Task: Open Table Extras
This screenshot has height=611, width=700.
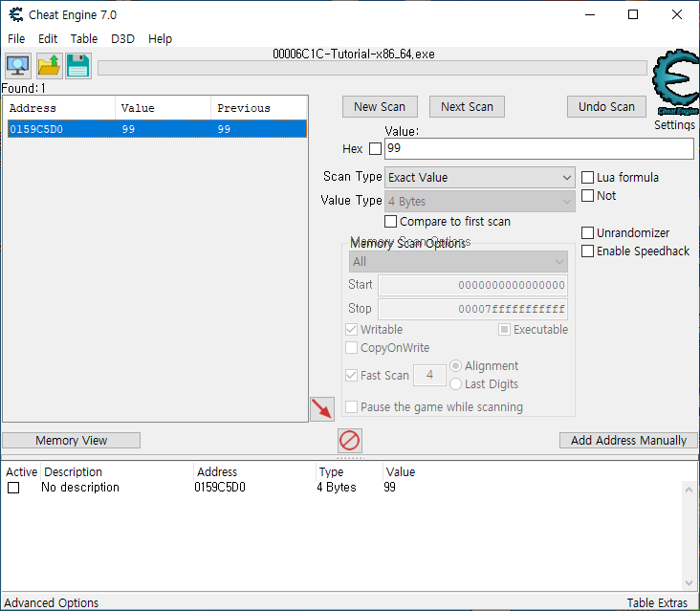Action: coord(657,603)
